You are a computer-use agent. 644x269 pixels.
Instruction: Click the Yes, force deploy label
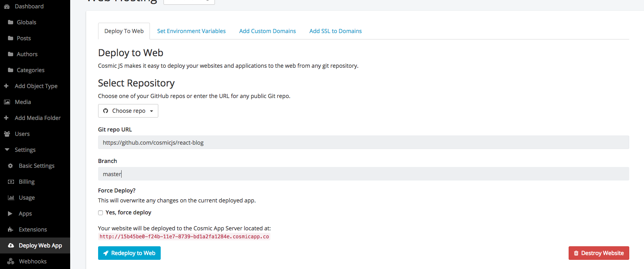click(x=128, y=212)
